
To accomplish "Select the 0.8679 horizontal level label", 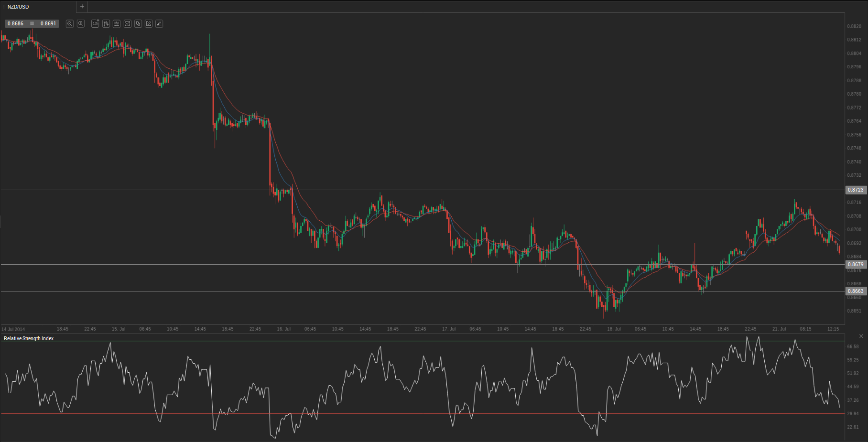I will [856, 265].
